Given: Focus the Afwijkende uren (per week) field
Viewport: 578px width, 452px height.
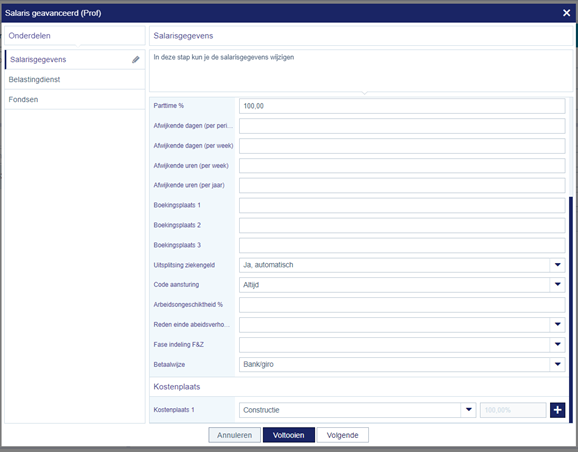Looking at the screenshot, I should (x=402, y=166).
